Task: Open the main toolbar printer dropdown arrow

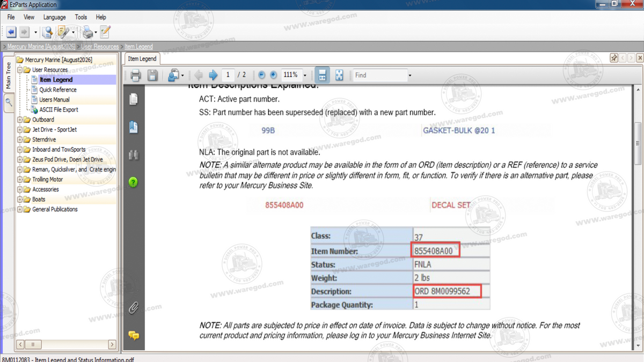Action: (96, 32)
